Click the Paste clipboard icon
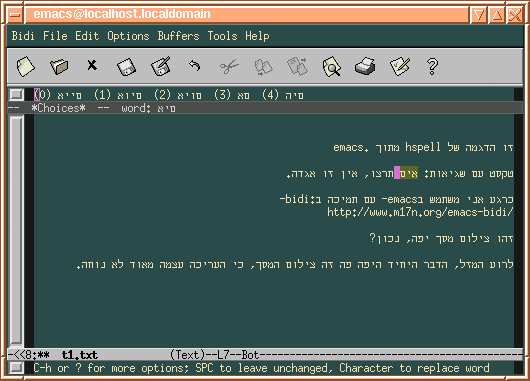The image size is (530, 381). (297, 66)
